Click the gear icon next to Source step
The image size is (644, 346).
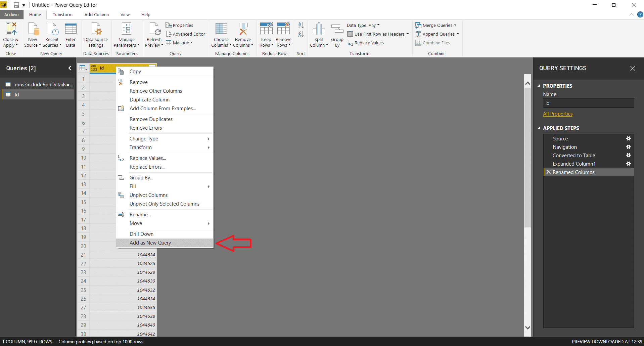[x=629, y=138]
